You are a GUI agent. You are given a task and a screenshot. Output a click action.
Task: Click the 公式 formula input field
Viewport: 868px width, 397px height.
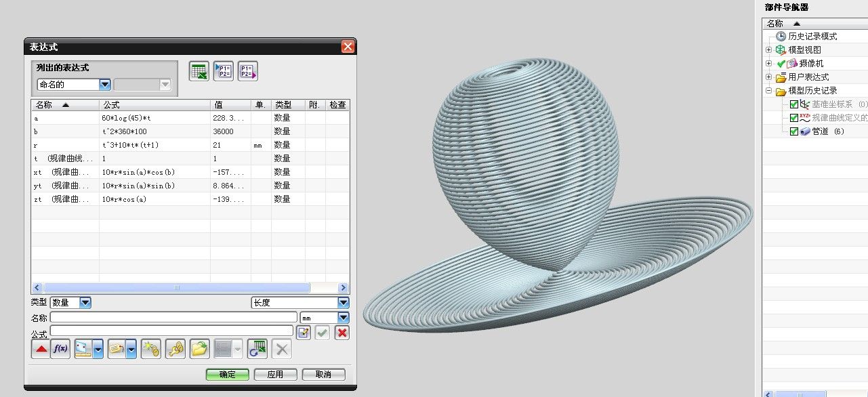coord(171,331)
